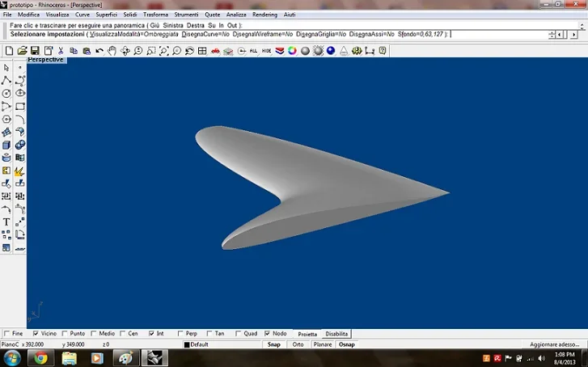Open the Modifica menu
Image resolution: width=588 pixels, height=367 pixels.
[28, 15]
